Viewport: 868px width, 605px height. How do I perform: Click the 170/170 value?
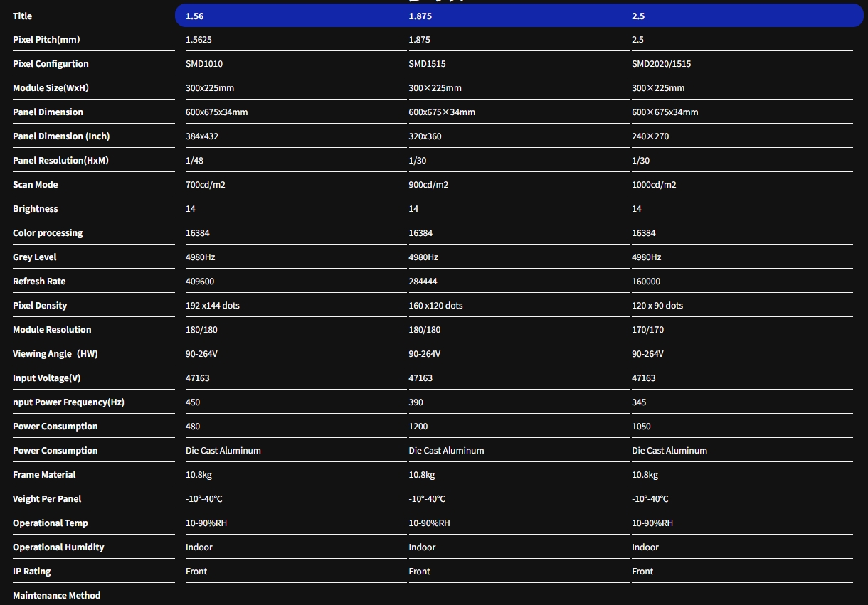[647, 330]
